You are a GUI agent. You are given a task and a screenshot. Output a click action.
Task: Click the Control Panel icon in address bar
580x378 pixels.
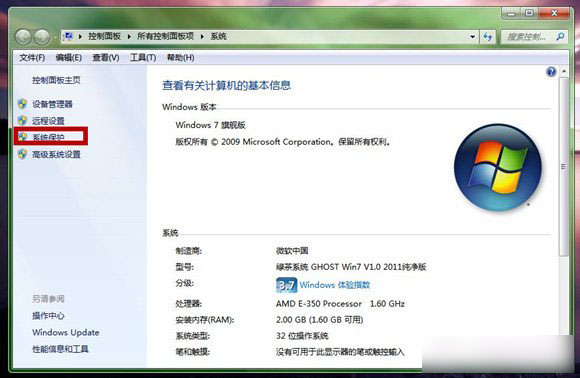[68, 36]
